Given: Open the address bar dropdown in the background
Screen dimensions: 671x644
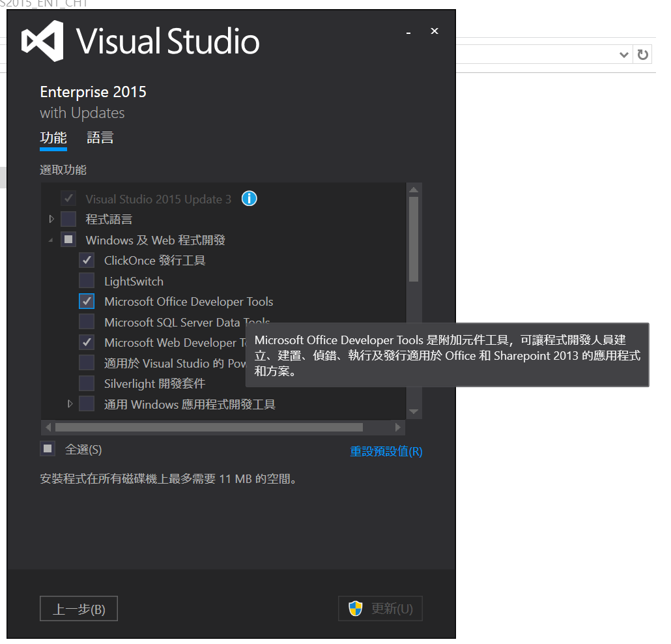Looking at the screenshot, I should click(x=623, y=54).
